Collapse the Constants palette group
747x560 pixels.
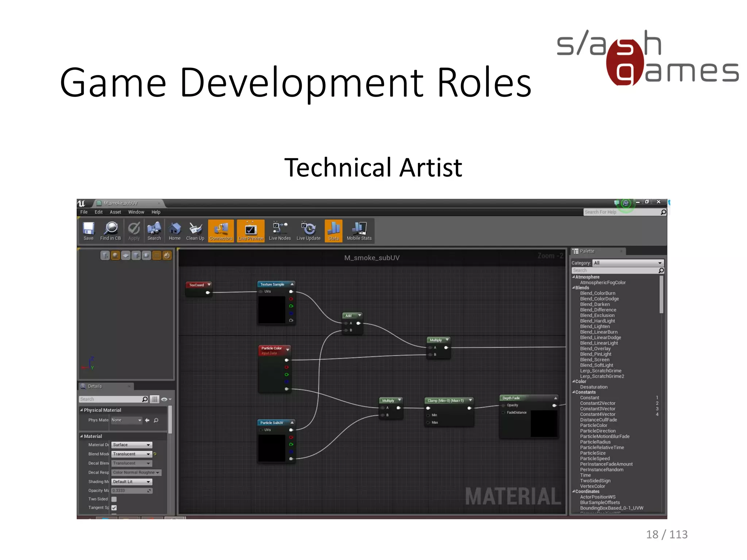[573, 392]
